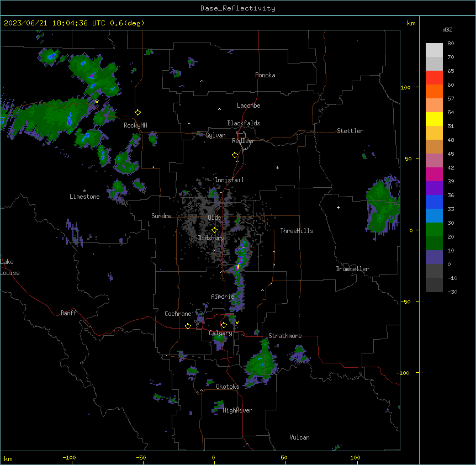
Task: Click the Stettler town label
Action: click(x=350, y=131)
